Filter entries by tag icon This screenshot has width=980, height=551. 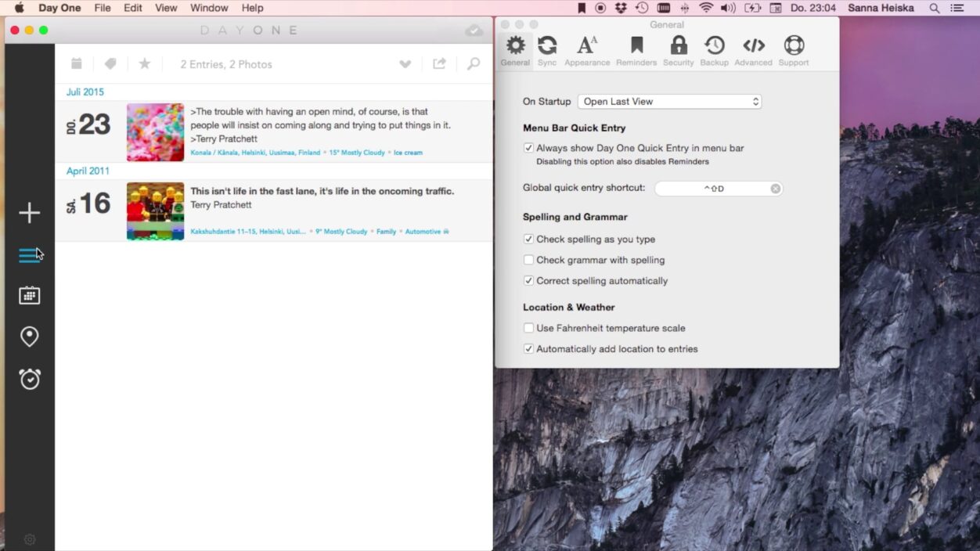click(110, 64)
